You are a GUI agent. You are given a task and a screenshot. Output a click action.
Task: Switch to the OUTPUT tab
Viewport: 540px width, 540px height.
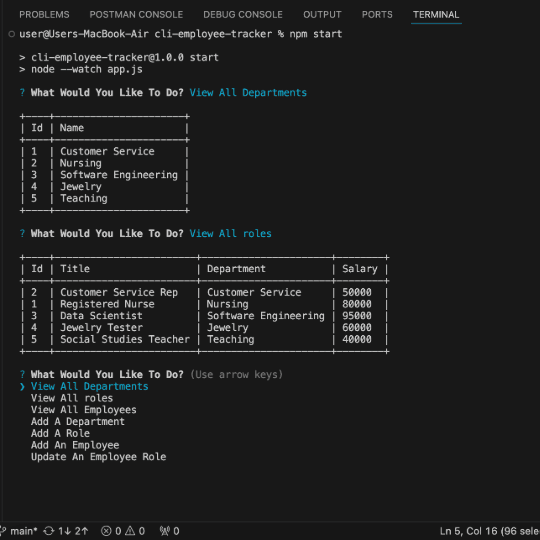322,14
